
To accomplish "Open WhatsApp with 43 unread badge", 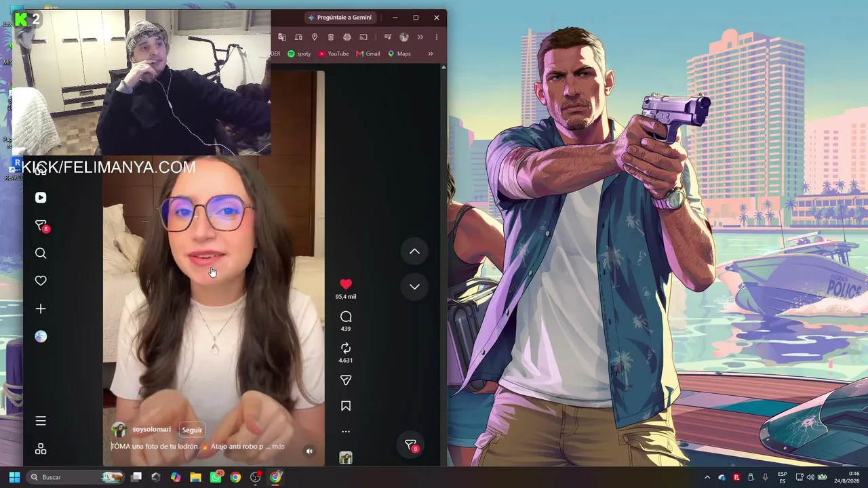I will (x=216, y=477).
